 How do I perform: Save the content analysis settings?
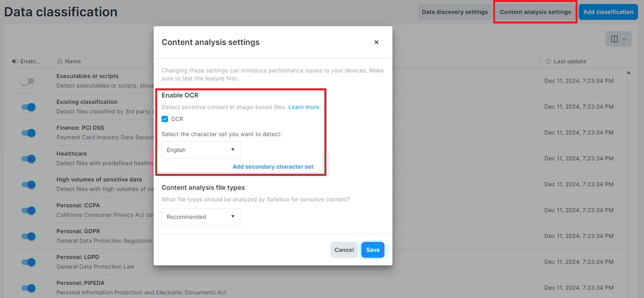373,250
